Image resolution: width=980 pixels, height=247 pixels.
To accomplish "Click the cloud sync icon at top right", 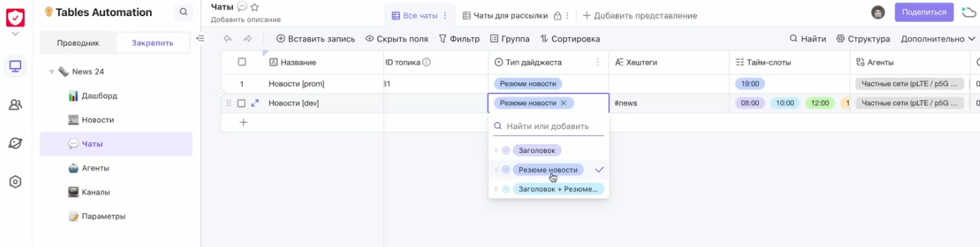I will pyautogui.click(x=968, y=12).
